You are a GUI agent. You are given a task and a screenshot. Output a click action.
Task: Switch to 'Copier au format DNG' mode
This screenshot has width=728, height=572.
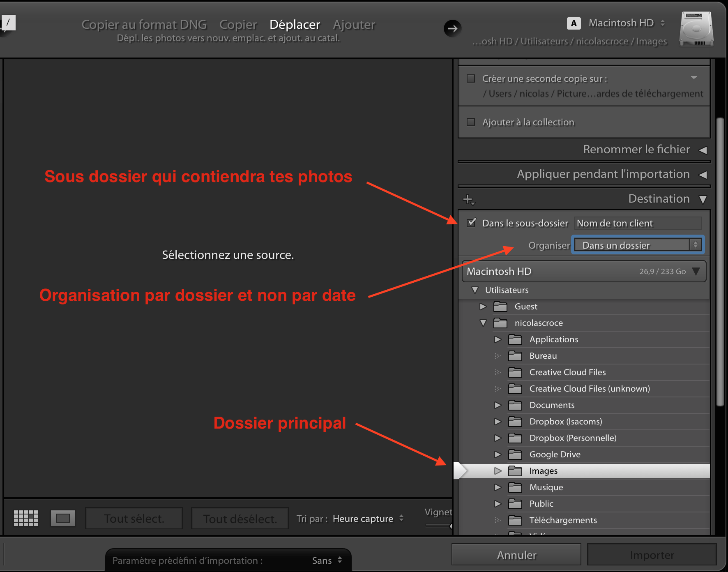(x=144, y=25)
